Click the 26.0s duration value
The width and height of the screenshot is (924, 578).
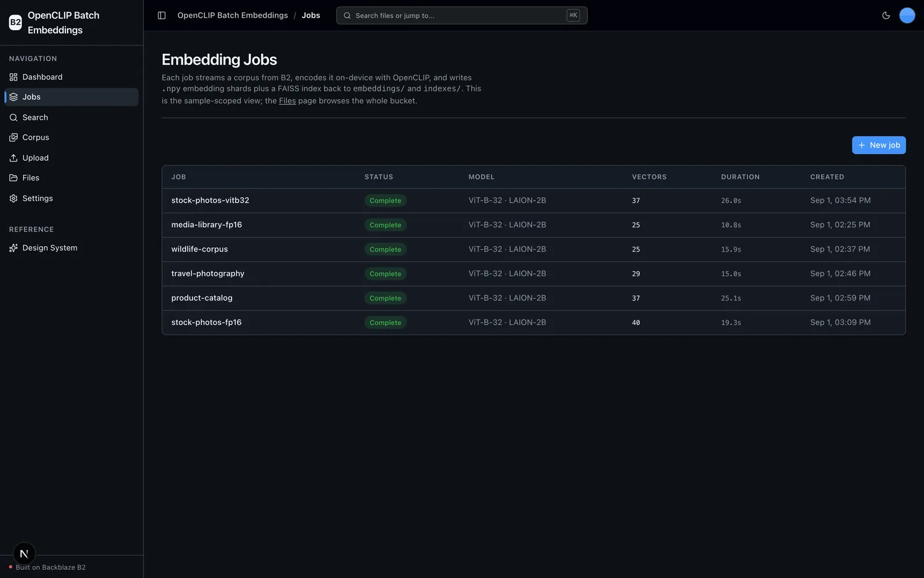(731, 201)
